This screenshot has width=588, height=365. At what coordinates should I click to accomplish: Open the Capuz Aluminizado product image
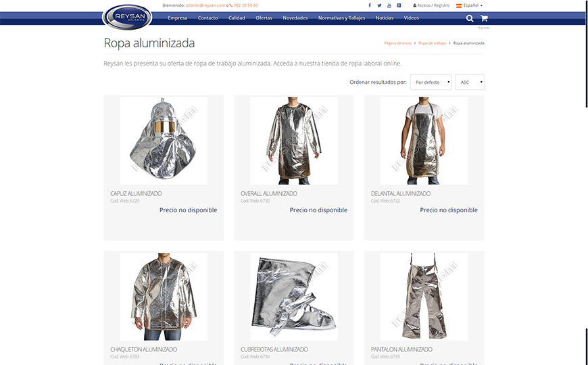pyautogui.click(x=164, y=141)
